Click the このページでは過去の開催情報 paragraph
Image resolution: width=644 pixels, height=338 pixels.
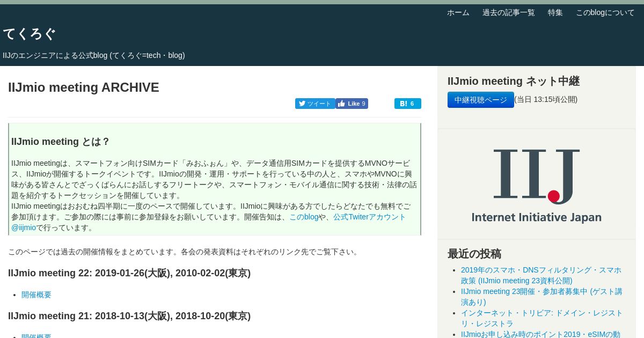point(184,252)
